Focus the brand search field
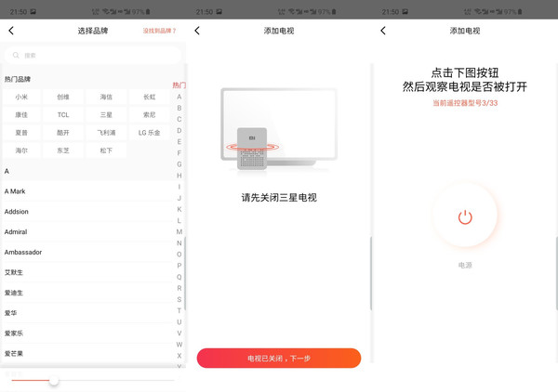Viewport: 558px width, 392px height. coord(93,55)
